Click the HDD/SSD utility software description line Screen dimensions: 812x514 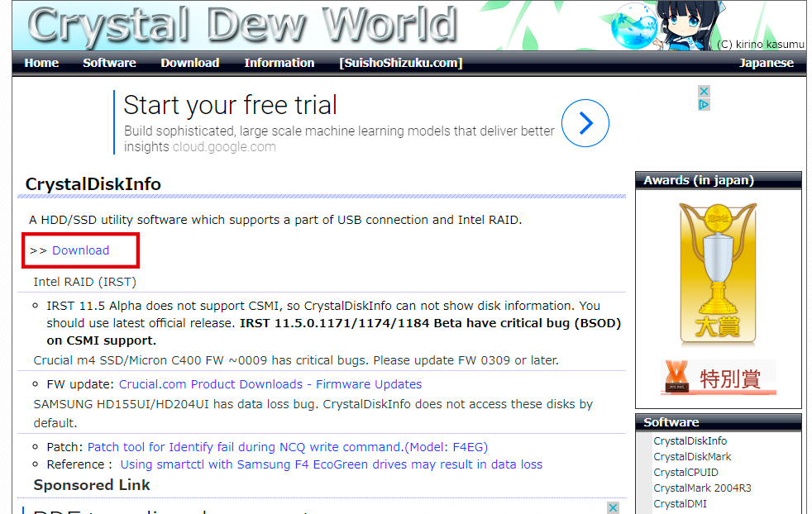275,220
